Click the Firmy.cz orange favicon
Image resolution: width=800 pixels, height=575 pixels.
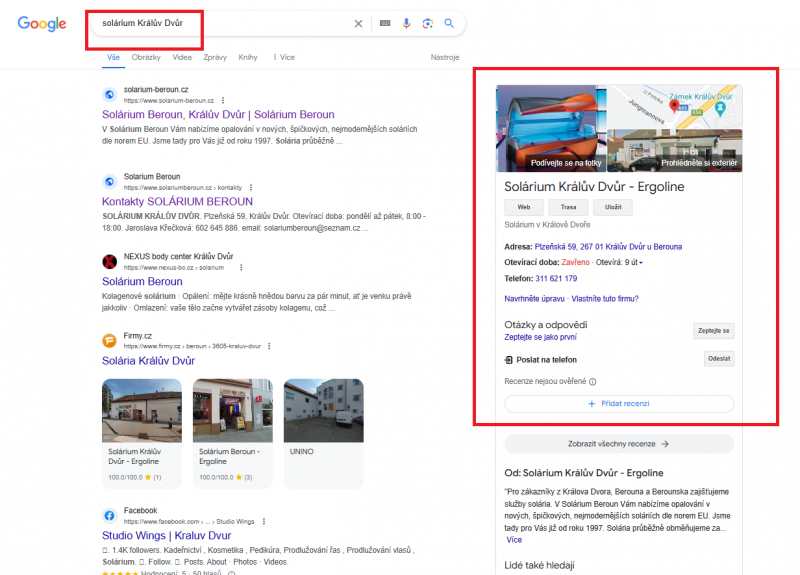coord(109,340)
